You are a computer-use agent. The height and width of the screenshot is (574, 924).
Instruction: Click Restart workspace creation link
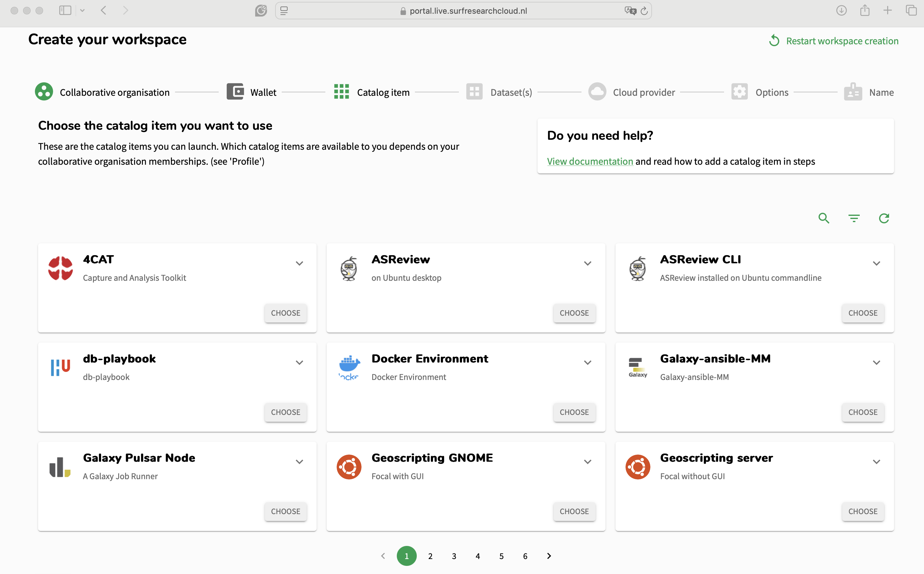(x=842, y=41)
